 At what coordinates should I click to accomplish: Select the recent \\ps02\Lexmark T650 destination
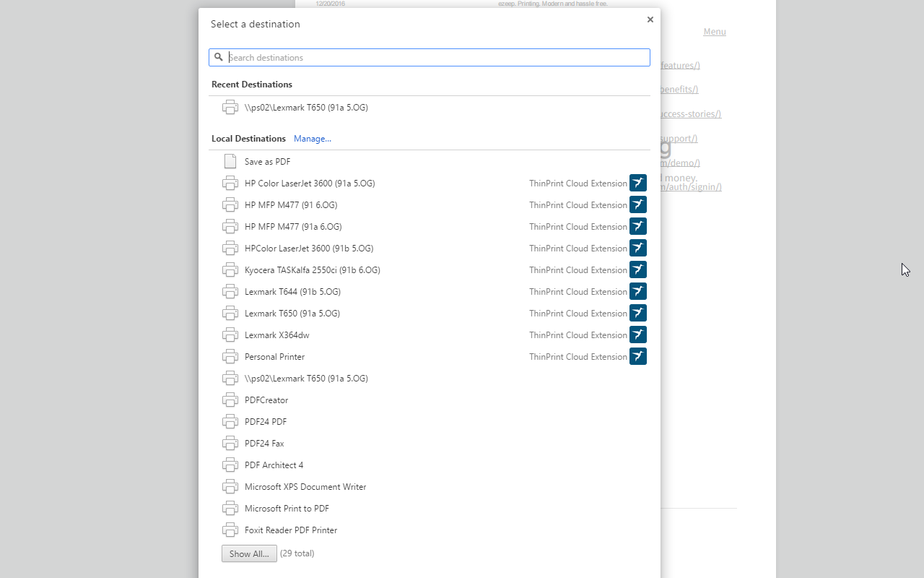pyautogui.click(x=305, y=107)
